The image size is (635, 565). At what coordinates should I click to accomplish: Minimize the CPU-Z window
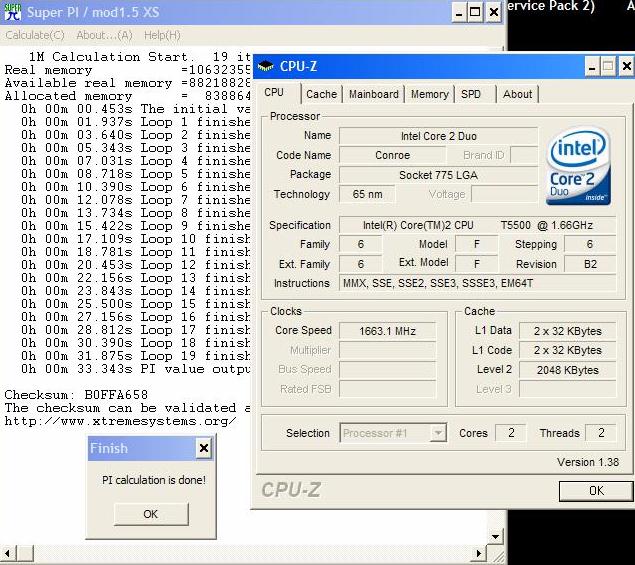tap(592, 66)
